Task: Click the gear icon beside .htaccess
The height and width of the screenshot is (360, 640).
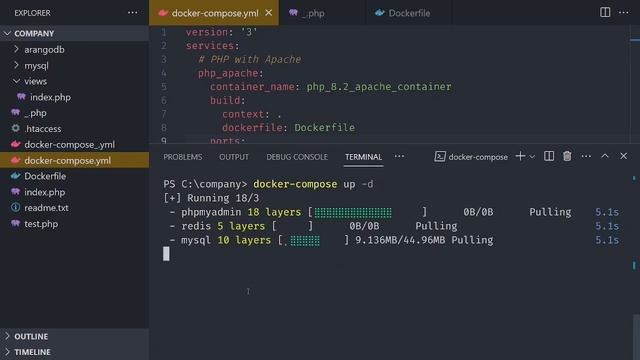Action: point(16,128)
